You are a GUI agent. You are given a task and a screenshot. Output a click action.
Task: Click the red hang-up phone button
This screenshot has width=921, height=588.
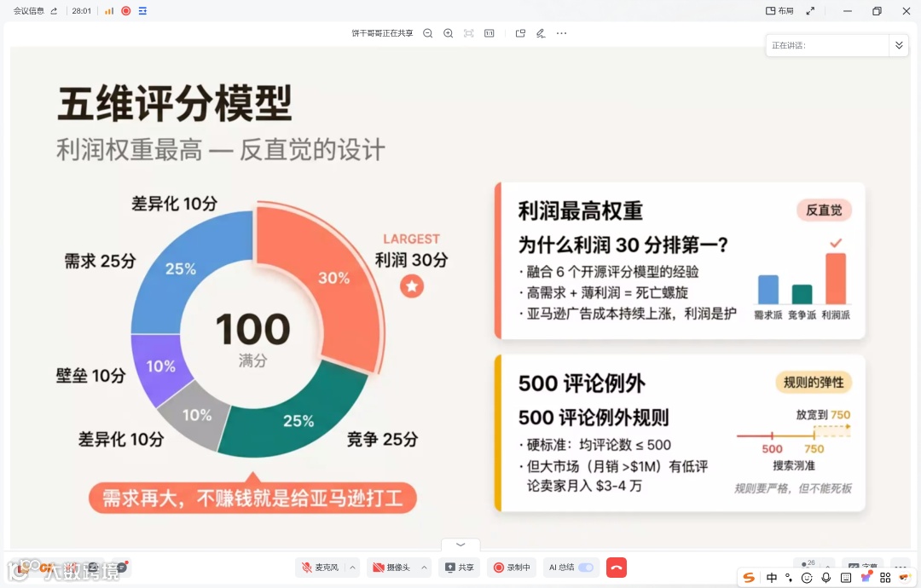click(x=617, y=568)
